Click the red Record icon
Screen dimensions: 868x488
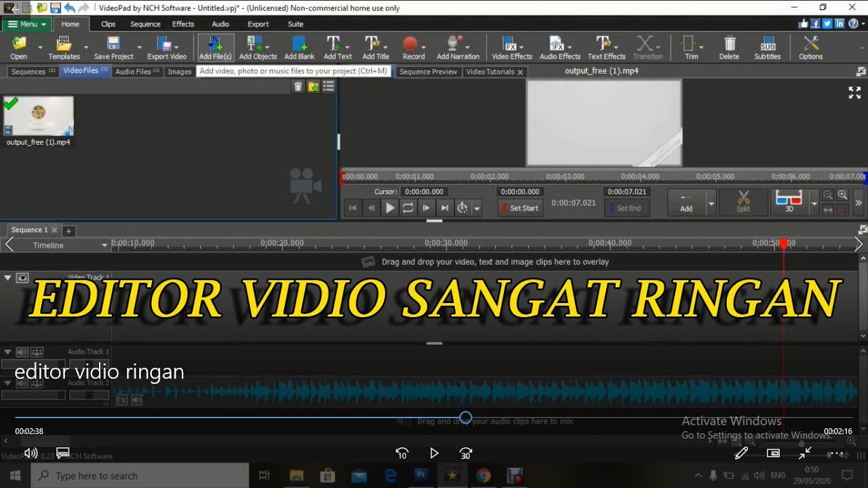pyautogui.click(x=410, y=45)
